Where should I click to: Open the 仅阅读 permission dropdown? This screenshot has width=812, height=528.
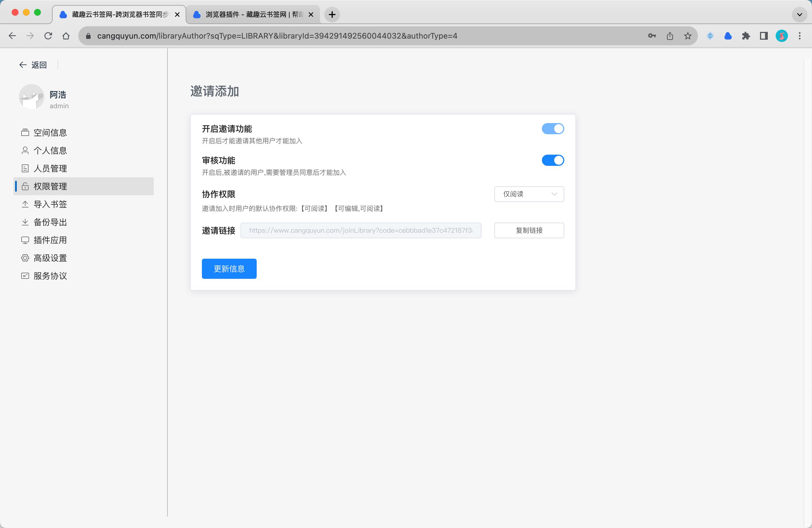529,194
